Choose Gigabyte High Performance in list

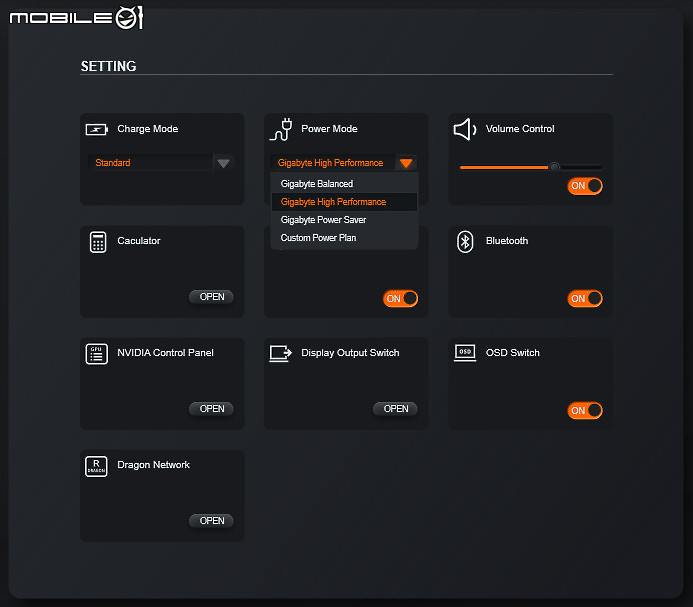(x=344, y=202)
